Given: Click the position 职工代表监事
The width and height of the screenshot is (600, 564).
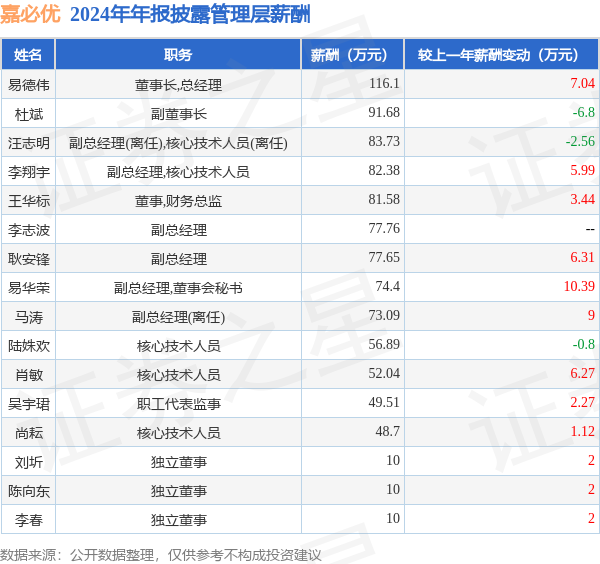Looking at the screenshot, I should (178, 404).
